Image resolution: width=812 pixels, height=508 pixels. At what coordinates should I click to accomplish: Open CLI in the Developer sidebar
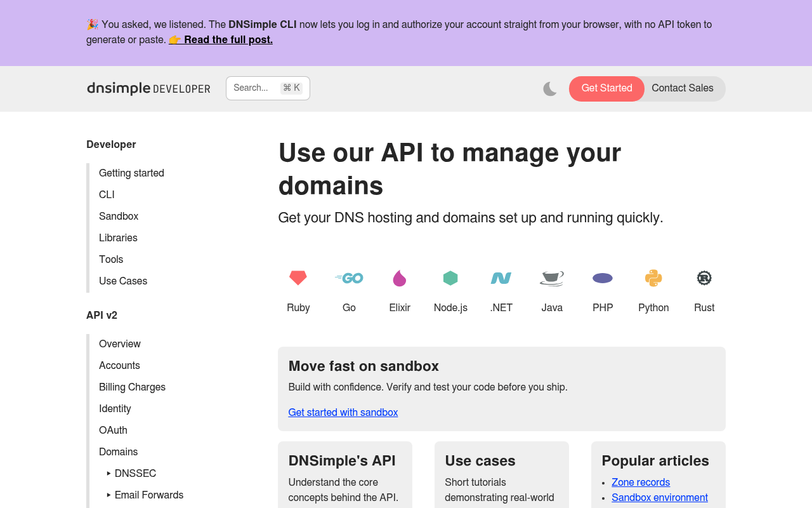pos(107,195)
